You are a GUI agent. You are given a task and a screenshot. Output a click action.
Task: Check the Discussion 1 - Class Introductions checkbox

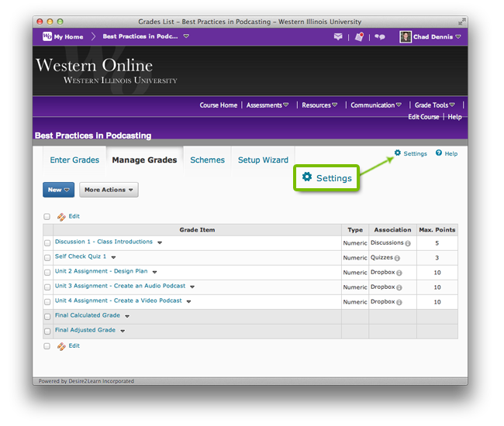click(x=47, y=243)
